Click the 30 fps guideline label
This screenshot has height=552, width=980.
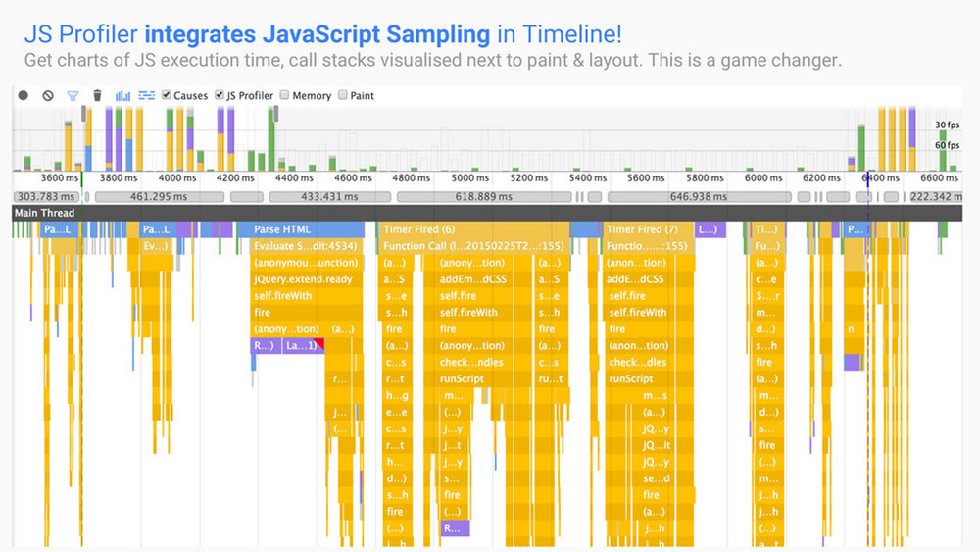pyautogui.click(x=947, y=125)
